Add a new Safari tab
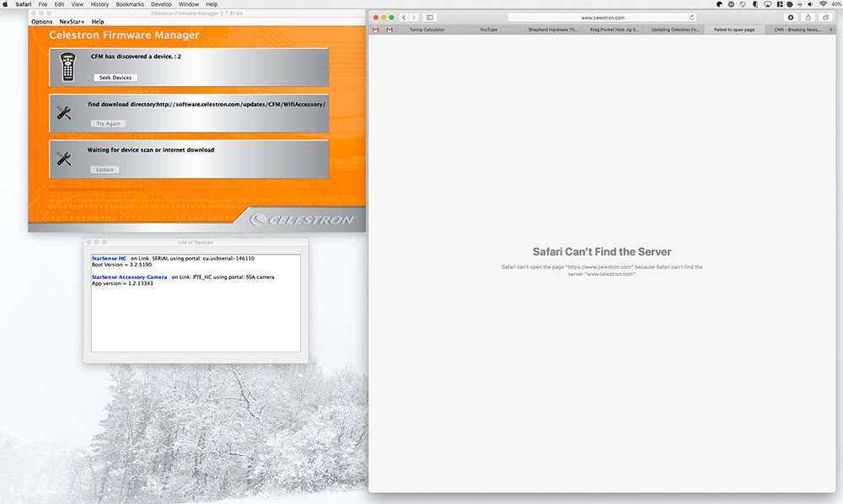 click(x=831, y=29)
